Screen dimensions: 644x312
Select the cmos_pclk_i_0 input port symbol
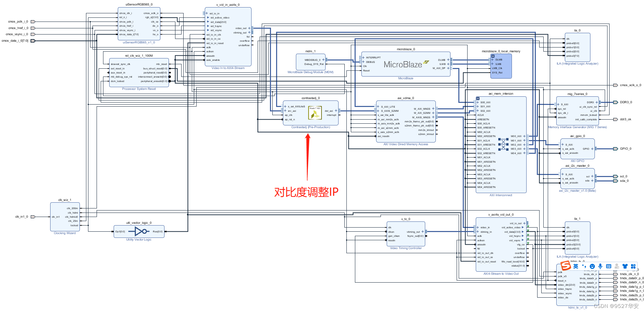point(33,22)
